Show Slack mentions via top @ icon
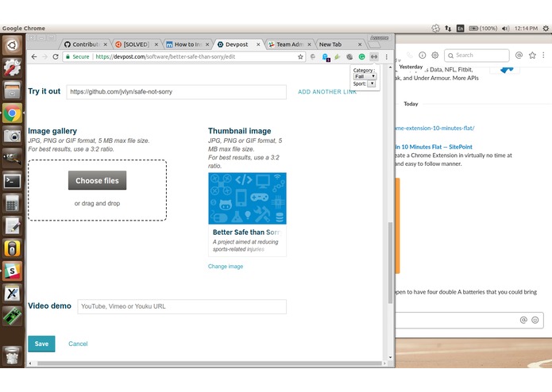552x392 pixels. pos(519,55)
